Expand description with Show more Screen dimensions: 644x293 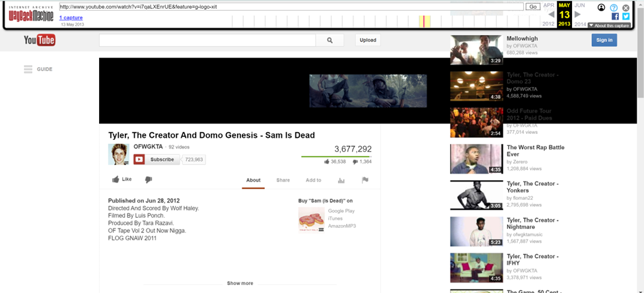pyautogui.click(x=240, y=283)
